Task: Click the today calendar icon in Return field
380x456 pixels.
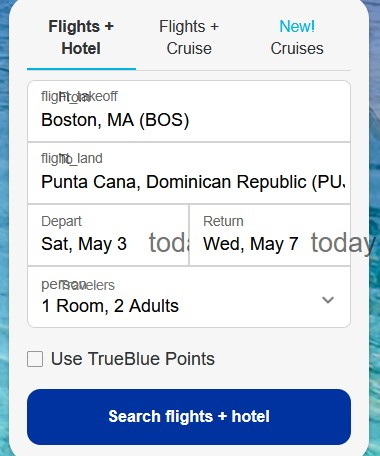Action: coord(343,243)
